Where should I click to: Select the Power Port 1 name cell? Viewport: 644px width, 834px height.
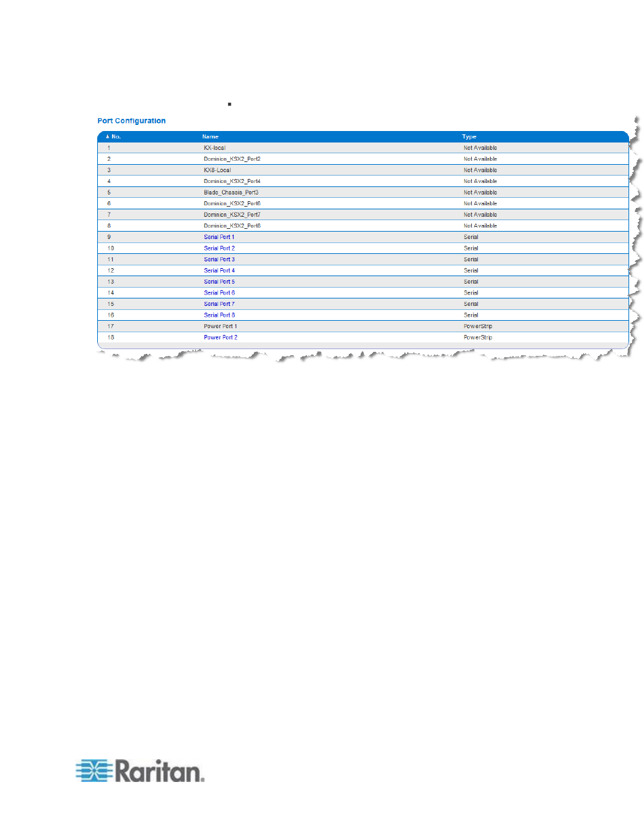point(221,326)
